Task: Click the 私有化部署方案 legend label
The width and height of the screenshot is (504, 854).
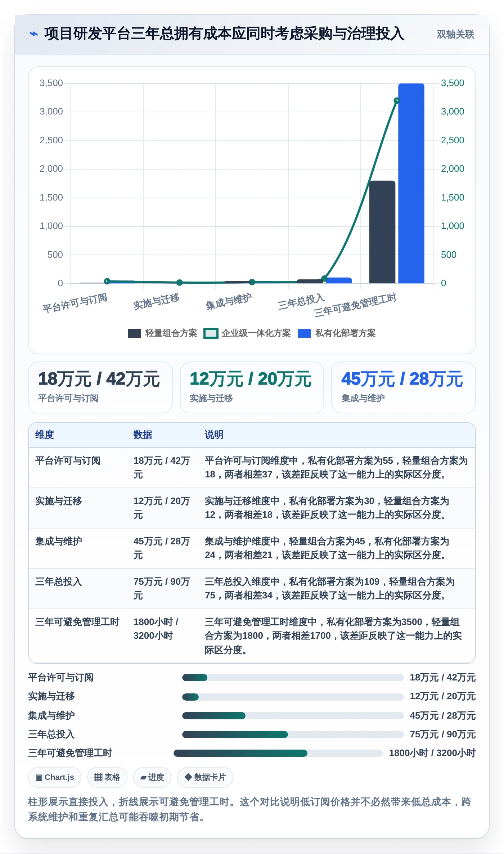Action: [345, 333]
